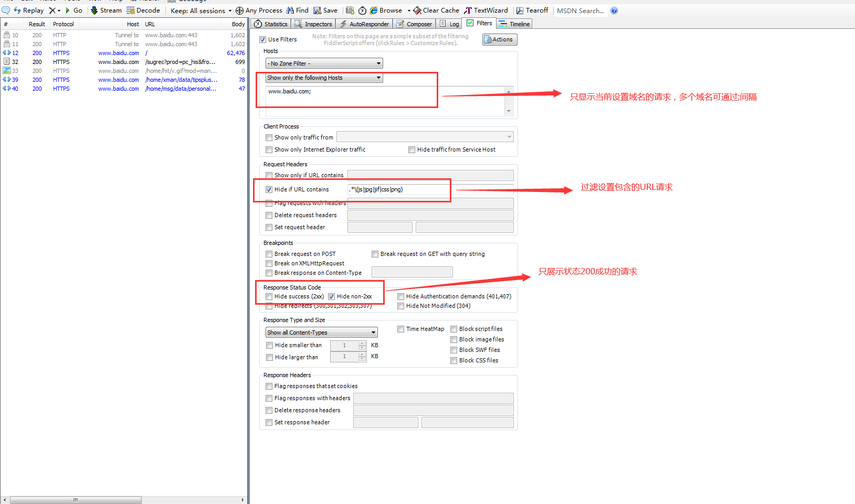Replay the selected sessions

[29, 10]
